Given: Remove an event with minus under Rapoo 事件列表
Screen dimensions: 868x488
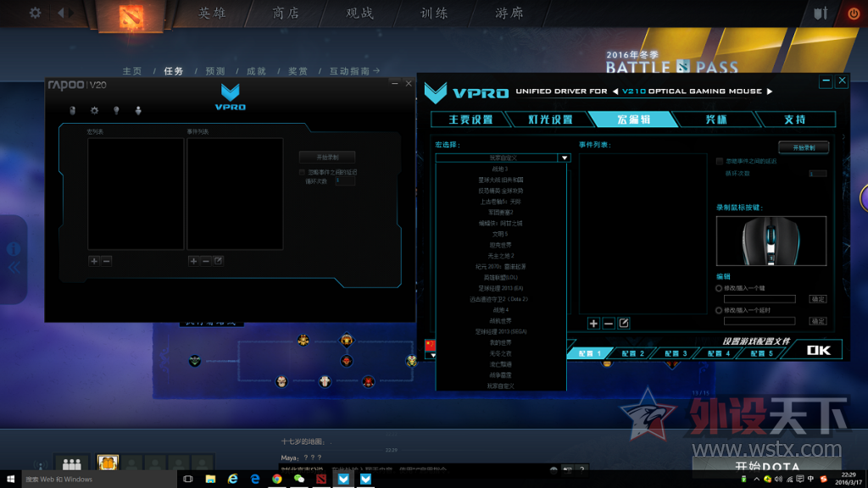Looking at the screenshot, I should [x=206, y=261].
